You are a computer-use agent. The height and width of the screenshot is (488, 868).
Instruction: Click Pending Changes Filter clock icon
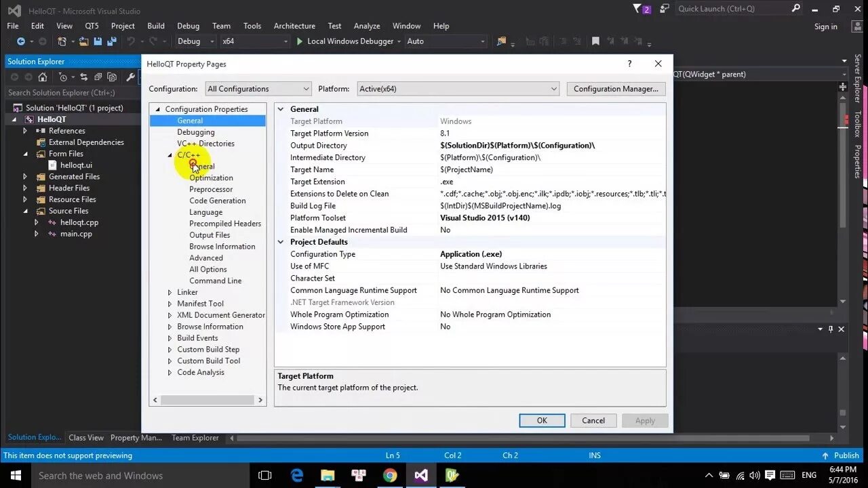pyautogui.click(x=63, y=77)
